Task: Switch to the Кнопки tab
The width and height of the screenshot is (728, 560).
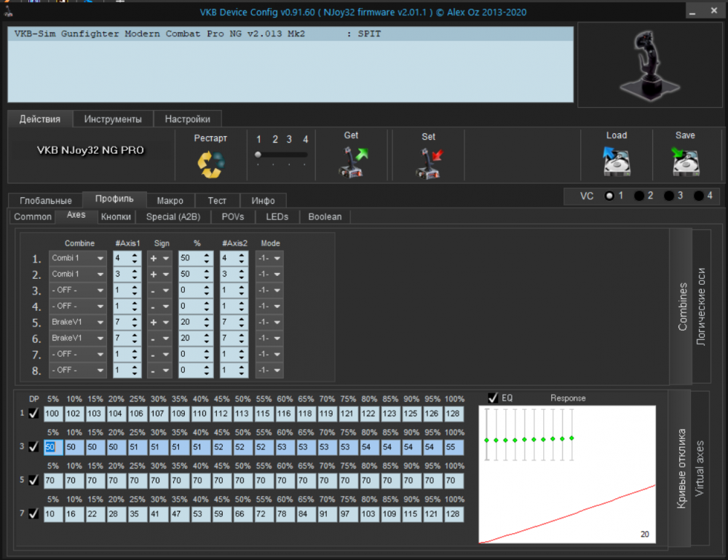Action: click(116, 216)
